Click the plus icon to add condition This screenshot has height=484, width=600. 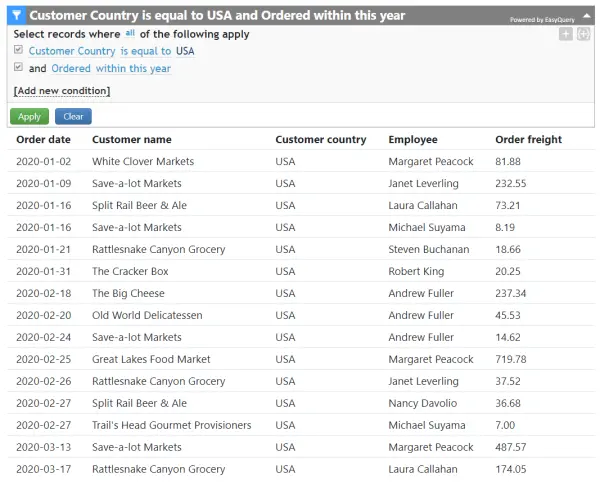click(566, 34)
